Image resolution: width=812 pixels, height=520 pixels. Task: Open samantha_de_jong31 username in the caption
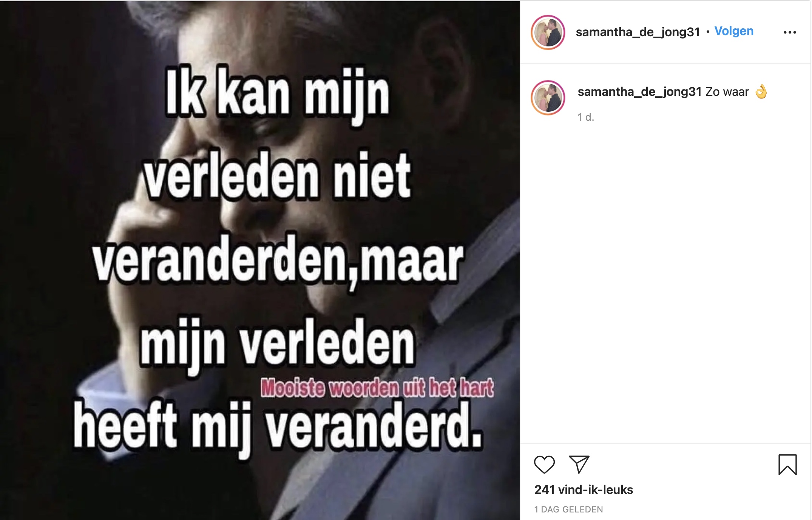pyautogui.click(x=639, y=92)
